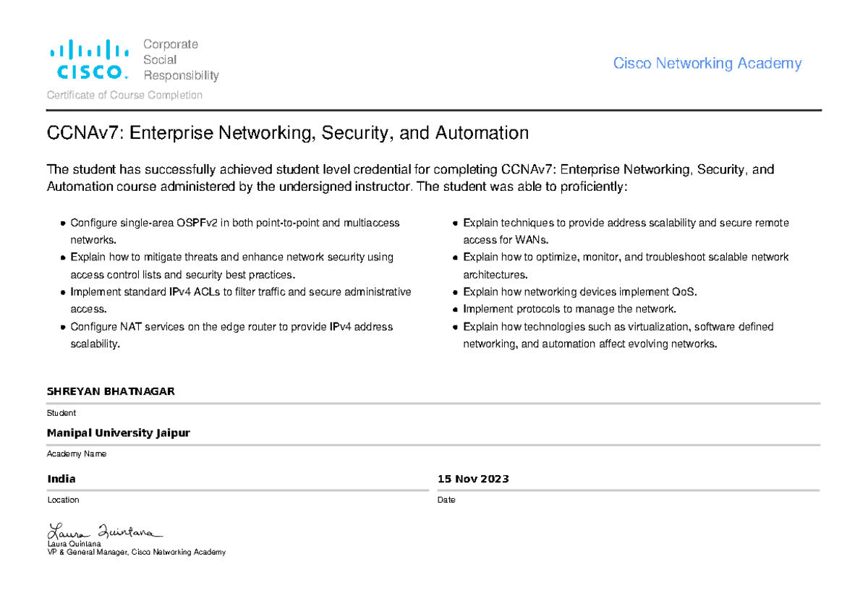This screenshot has width=868, height=614.
Task: Click the Academy Name field label
Action: [x=77, y=454]
